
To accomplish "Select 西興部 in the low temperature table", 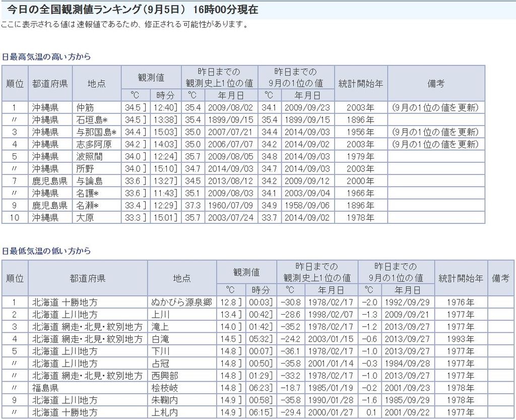I will tap(164, 376).
